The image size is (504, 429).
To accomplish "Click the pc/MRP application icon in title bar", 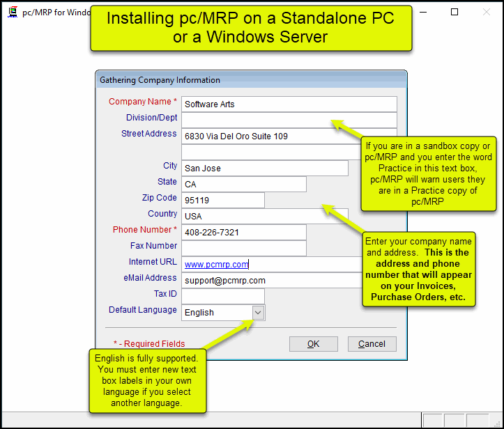I will point(13,13).
